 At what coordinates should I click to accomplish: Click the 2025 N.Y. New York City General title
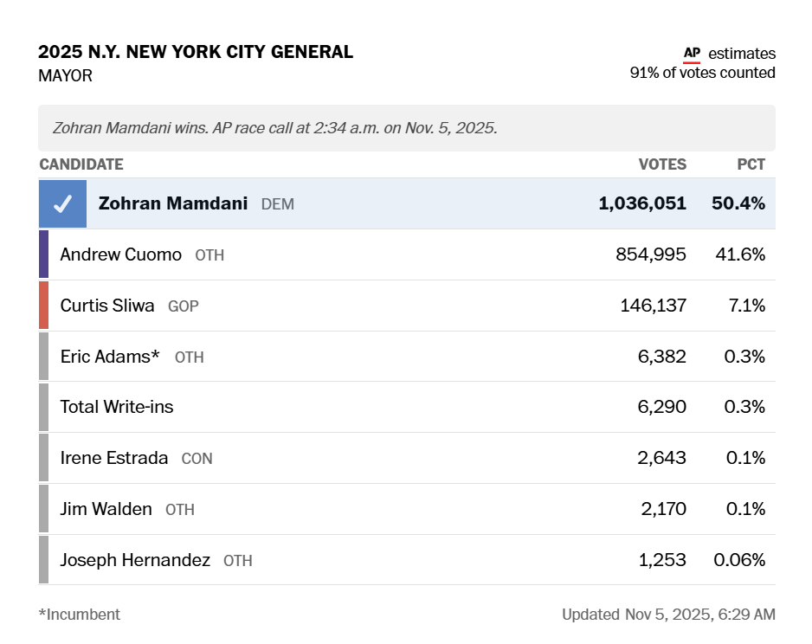[196, 52]
